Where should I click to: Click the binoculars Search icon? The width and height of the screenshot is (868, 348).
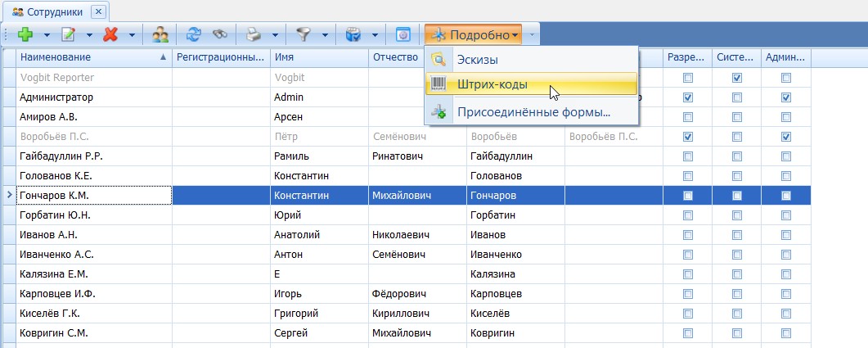click(x=220, y=35)
